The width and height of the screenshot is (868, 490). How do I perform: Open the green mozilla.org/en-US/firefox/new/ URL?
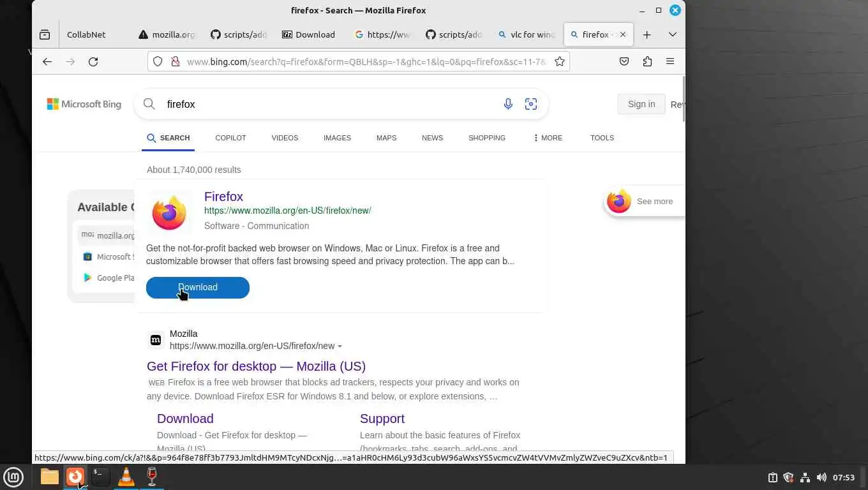click(x=287, y=211)
